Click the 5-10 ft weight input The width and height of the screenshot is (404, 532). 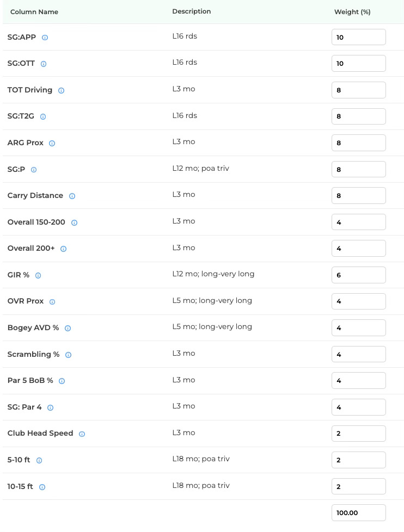coord(358,460)
